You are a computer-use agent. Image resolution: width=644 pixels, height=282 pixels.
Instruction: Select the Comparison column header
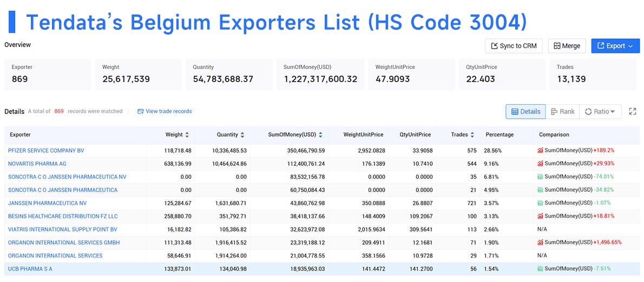pyautogui.click(x=554, y=135)
